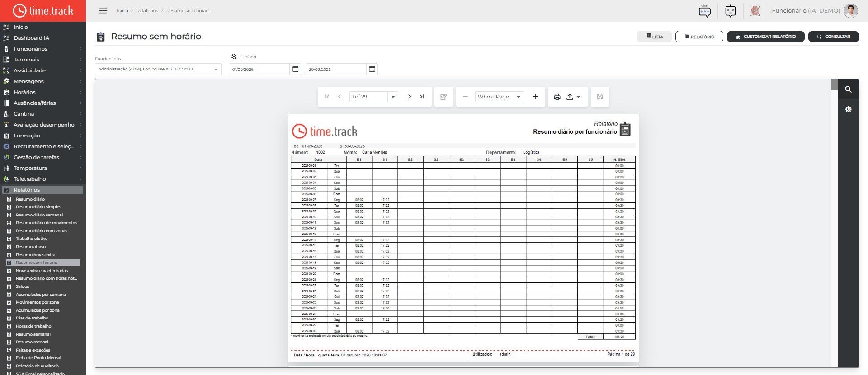This screenshot has height=375, width=868.
Task: Open the Funcionários selection dropdown
Action: pos(158,69)
